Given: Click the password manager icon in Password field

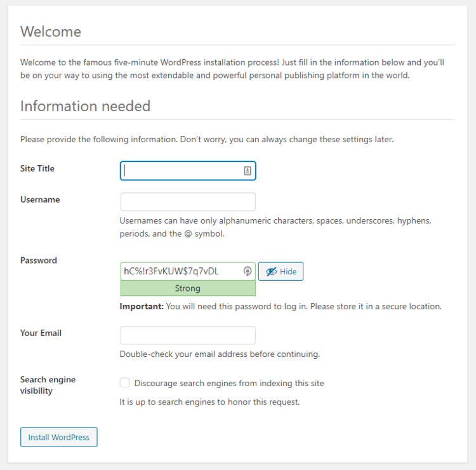Looking at the screenshot, I should pyautogui.click(x=248, y=271).
